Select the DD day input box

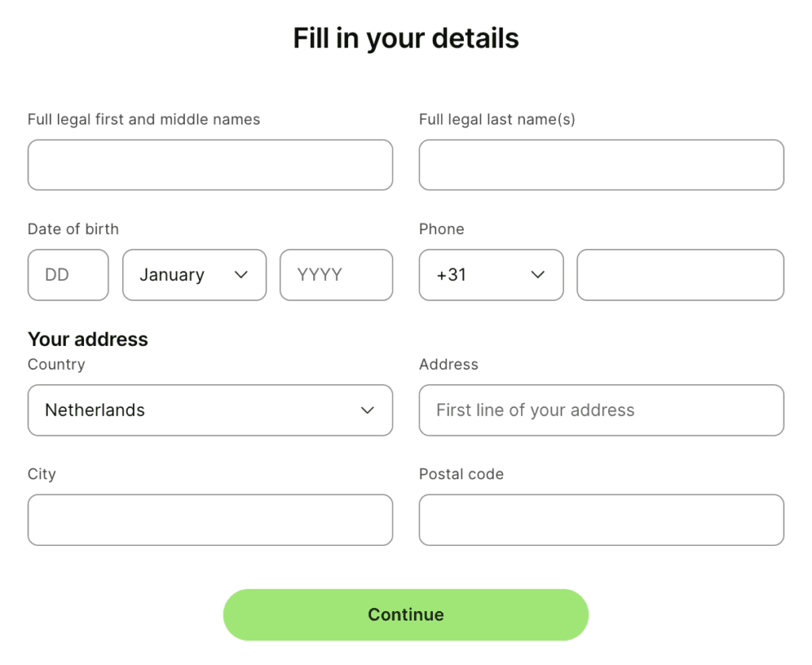pos(67,275)
